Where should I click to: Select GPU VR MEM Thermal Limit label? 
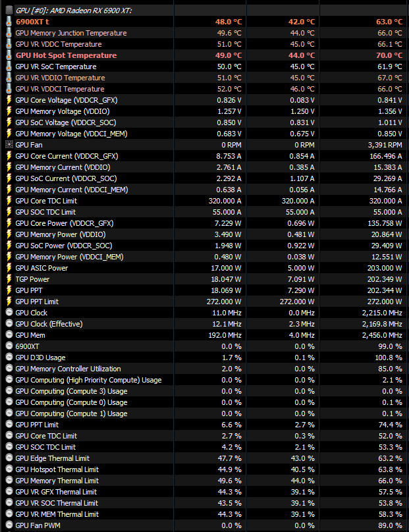point(57,514)
